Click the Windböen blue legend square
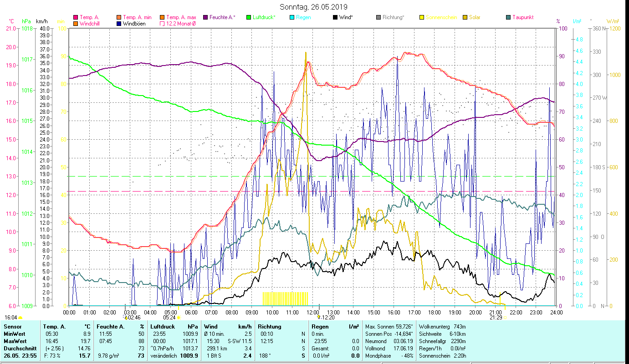 coord(119,24)
